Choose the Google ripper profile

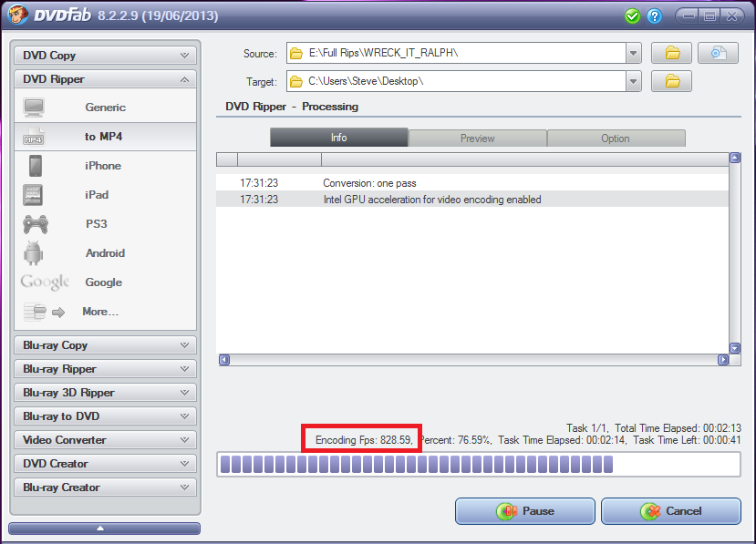(x=106, y=282)
